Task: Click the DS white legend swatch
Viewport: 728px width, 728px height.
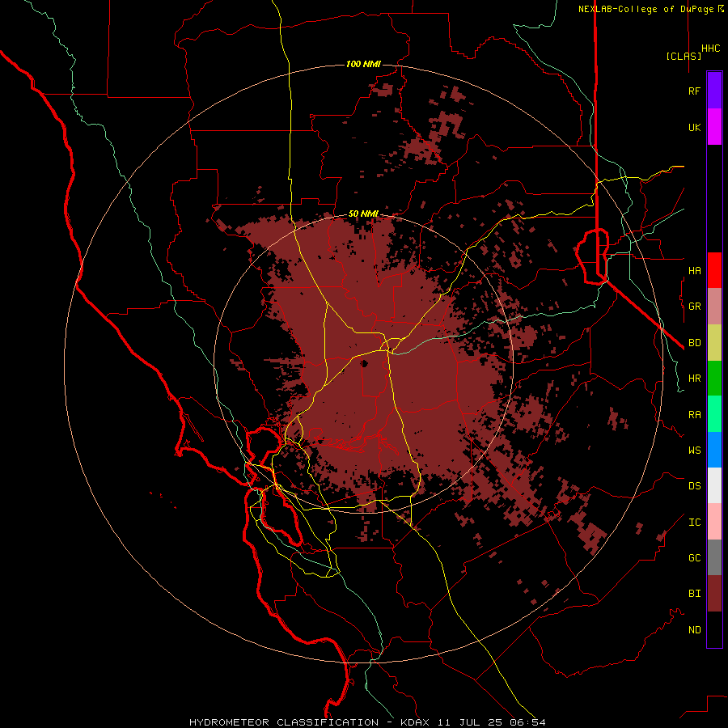Action: 714,485
